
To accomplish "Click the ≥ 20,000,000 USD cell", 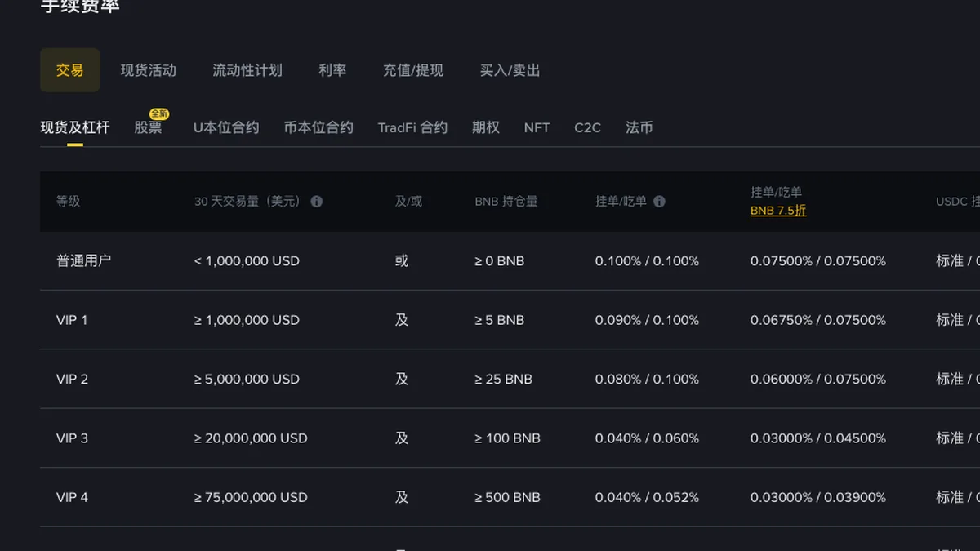I will tap(251, 438).
